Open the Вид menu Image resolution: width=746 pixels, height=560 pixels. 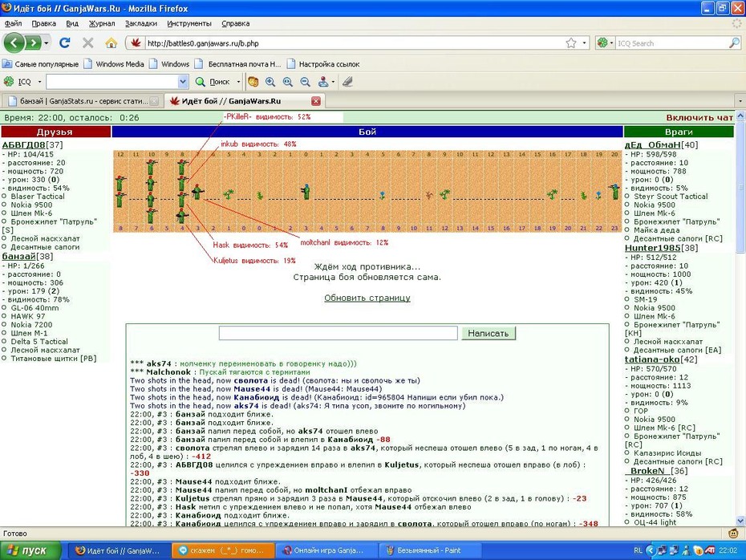click(x=72, y=23)
